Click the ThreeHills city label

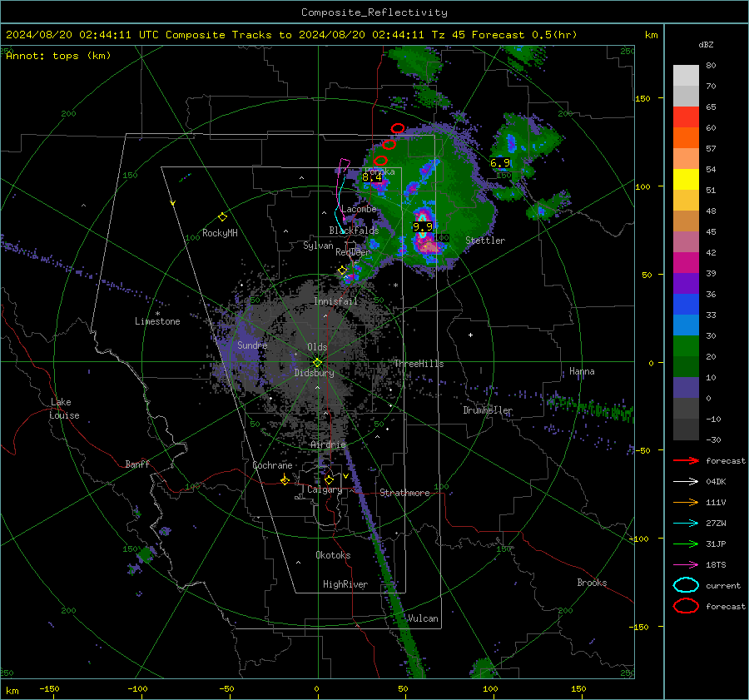[x=419, y=364]
